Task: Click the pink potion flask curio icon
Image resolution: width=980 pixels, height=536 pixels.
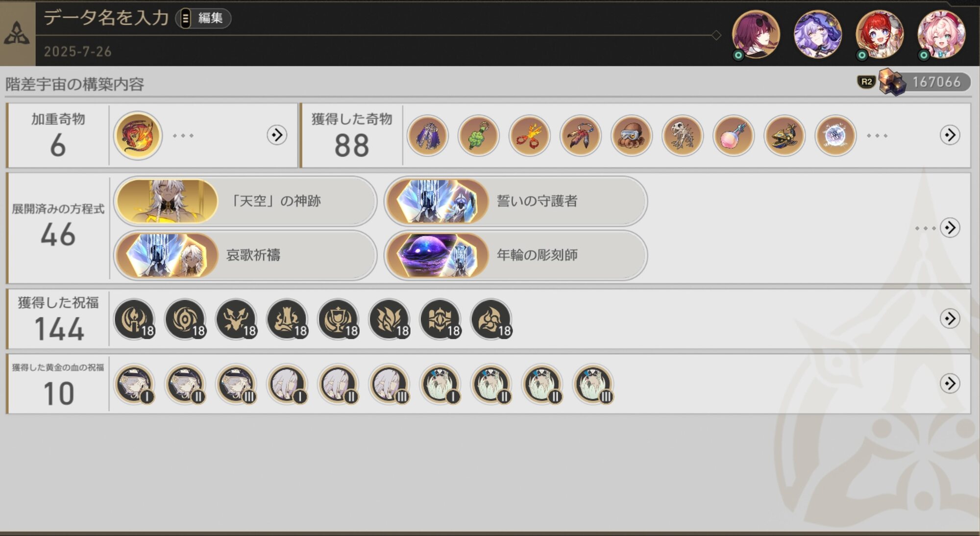Action: coord(733,135)
